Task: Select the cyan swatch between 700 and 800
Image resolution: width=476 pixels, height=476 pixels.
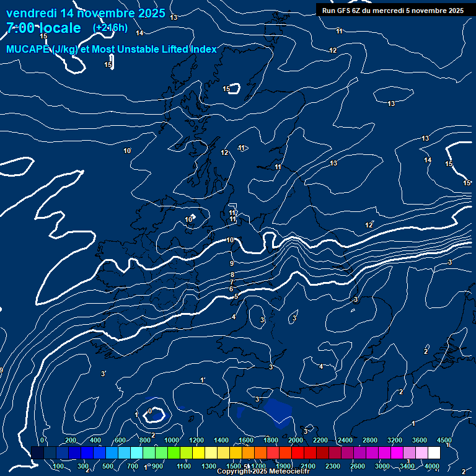Action: click(x=136, y=452)
